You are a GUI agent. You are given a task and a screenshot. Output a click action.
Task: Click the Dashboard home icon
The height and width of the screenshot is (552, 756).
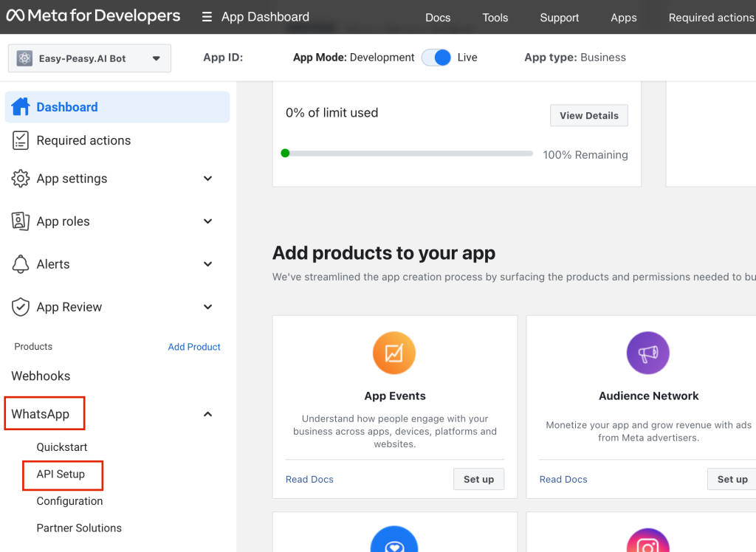click(21, 107)
